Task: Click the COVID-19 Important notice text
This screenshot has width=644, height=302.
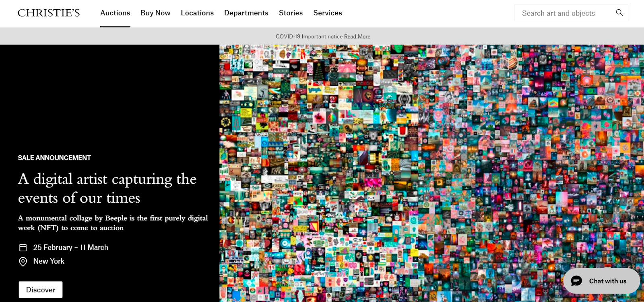Action: point(309,37)
